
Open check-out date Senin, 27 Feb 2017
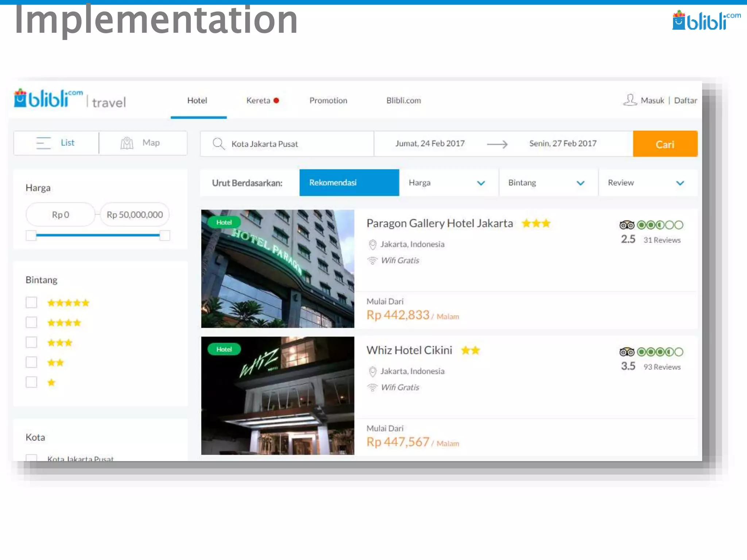click(563, 144)
